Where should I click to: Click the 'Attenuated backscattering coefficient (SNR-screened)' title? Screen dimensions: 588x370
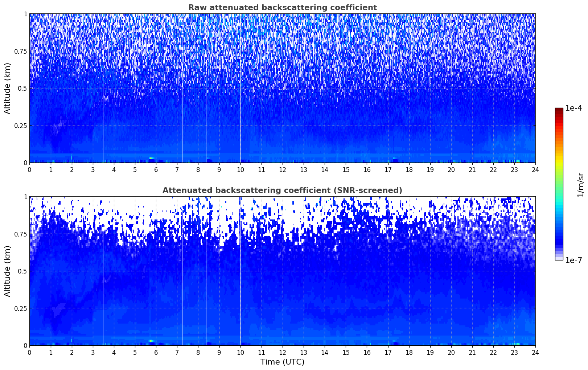pos(282,190)
